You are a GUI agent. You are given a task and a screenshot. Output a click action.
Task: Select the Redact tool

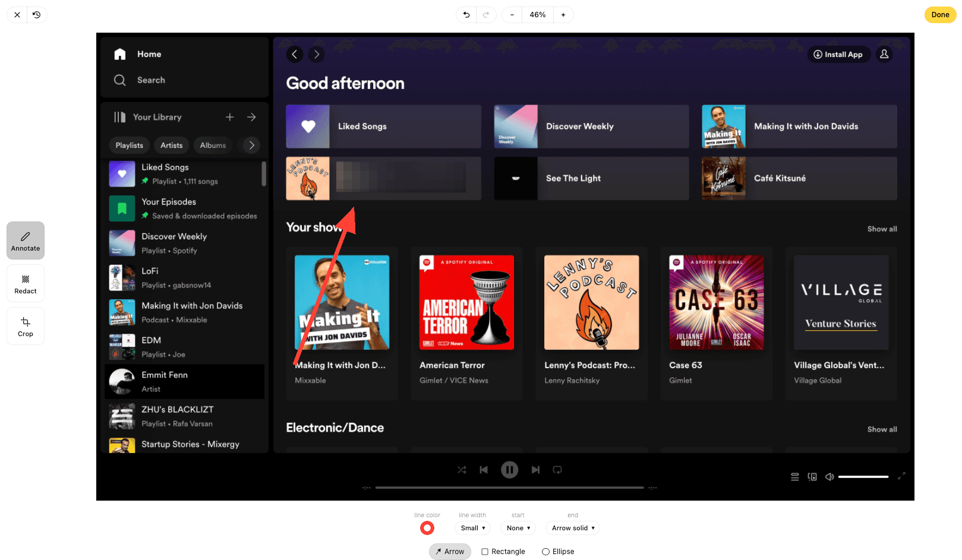pyautogui.click(x=26, y=283)
